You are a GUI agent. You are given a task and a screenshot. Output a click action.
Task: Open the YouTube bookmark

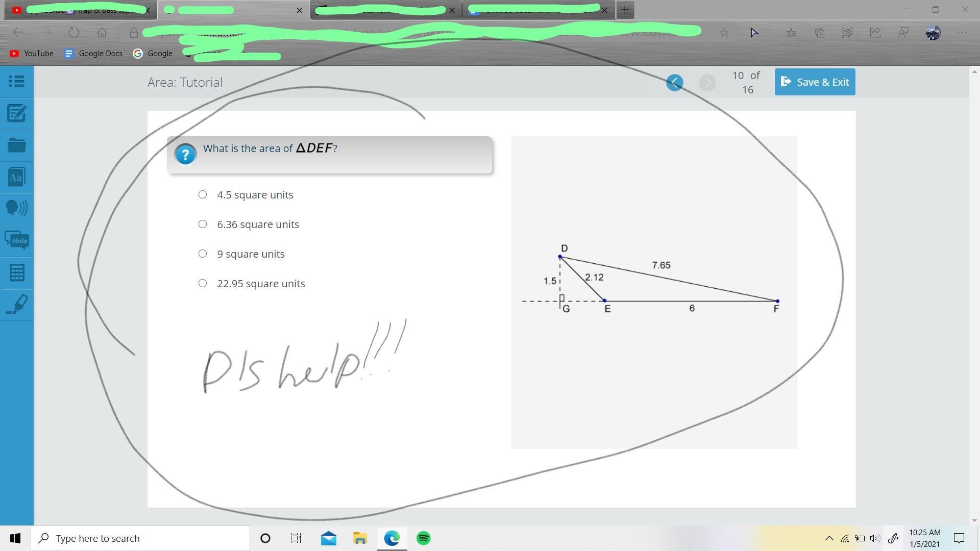point(32,54)
